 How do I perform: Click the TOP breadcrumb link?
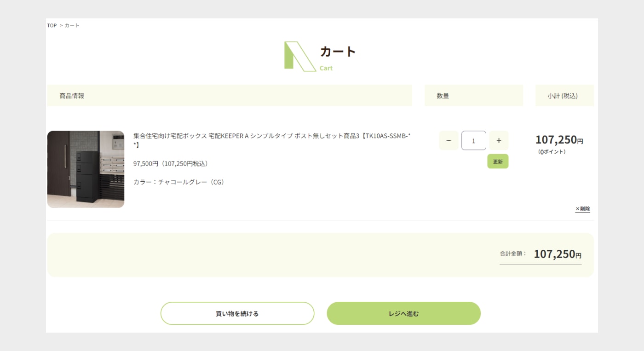[52, 25]
